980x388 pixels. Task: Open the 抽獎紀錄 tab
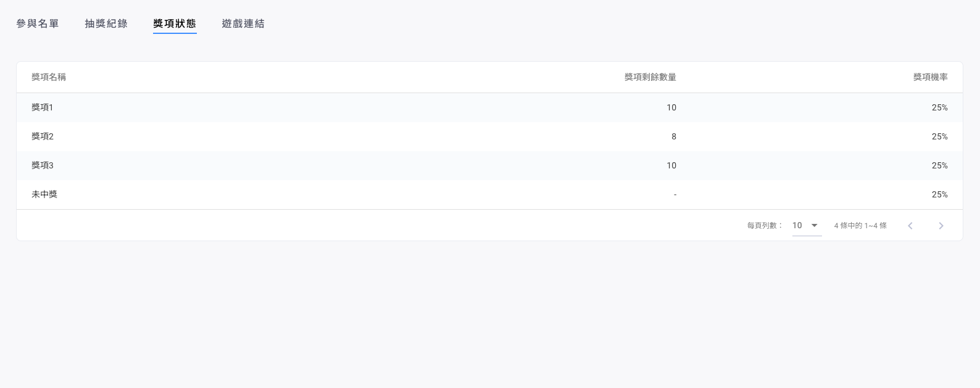(106, 23)
